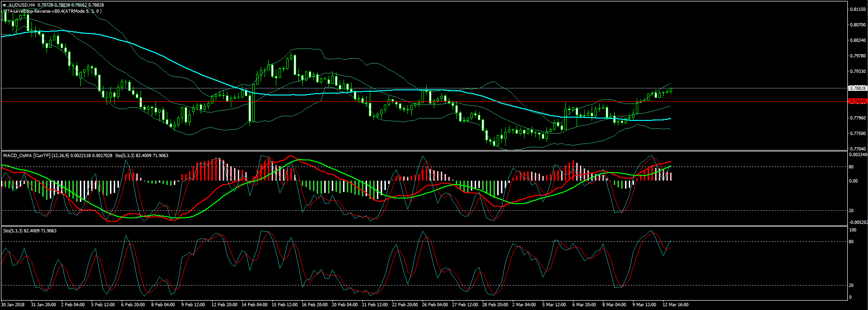Click the 9 Mar 12:00 time label
The image size is (868, 310).
(x=644, y=305)
